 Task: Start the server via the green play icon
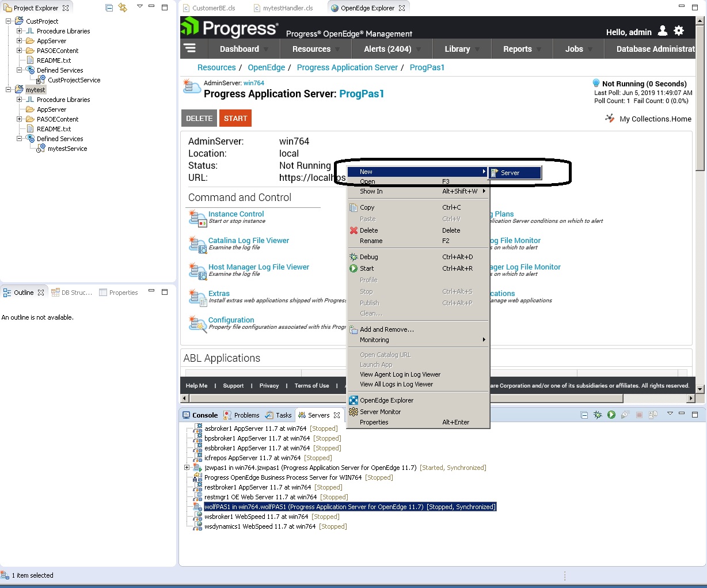(x=611, y=414)
